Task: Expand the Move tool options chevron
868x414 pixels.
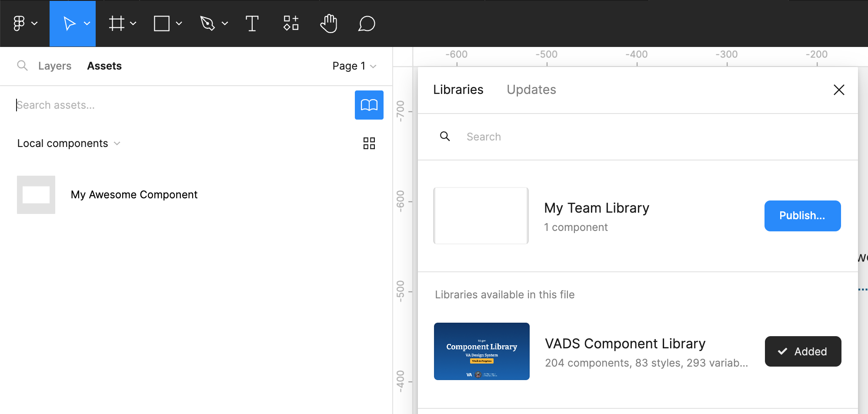Action: [x=87, y=24]
